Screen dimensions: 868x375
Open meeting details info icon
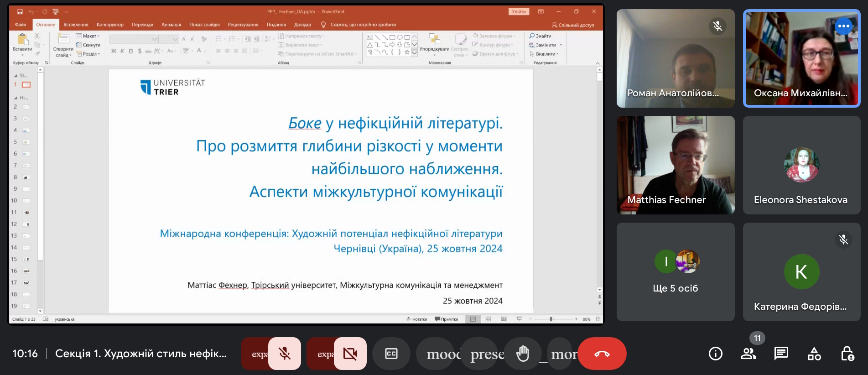(x=716, y=353)
